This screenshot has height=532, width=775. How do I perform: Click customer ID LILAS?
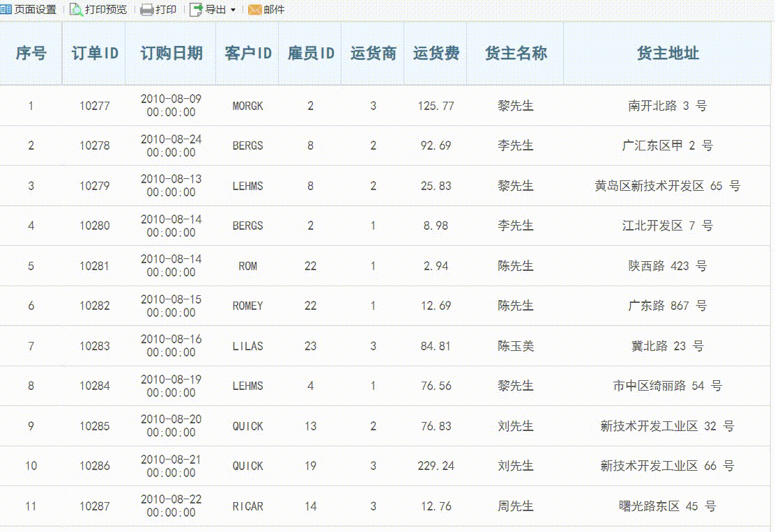click(x=247, y=346)
